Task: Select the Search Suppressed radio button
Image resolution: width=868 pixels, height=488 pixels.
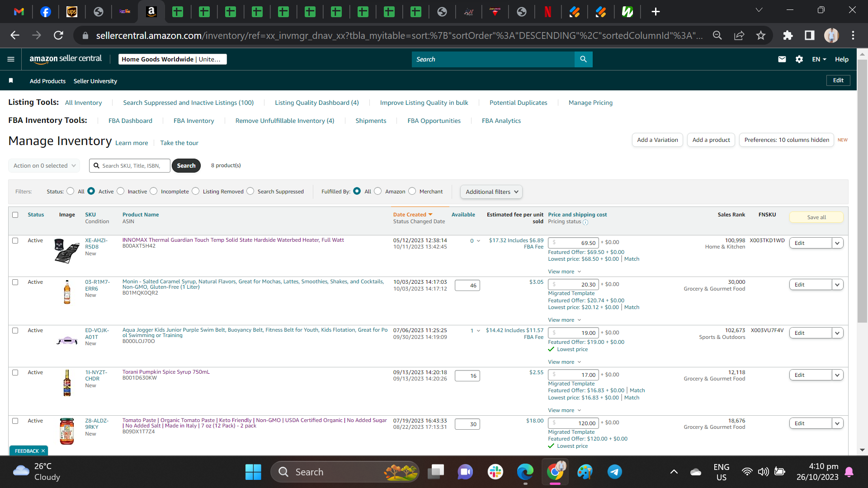Action: (250, 191)
